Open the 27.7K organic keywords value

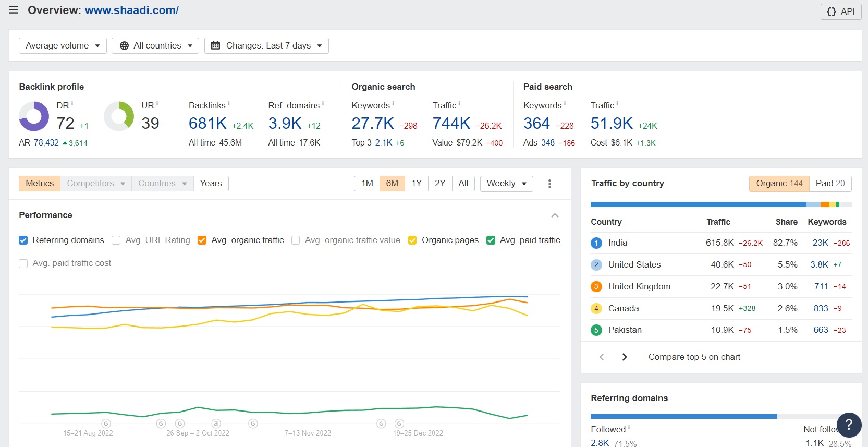click(373, 123)
